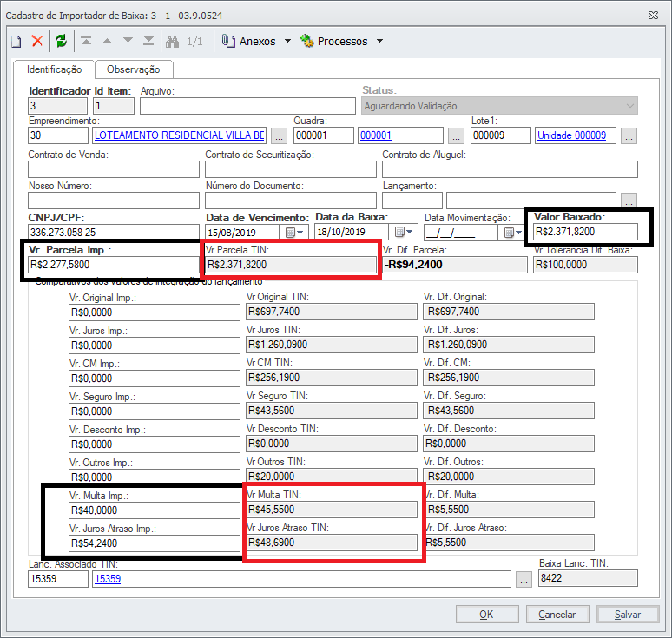Click Vr Juros Atraso TIN value R$48,6900
672x638 pixels.
coord(332,543)
